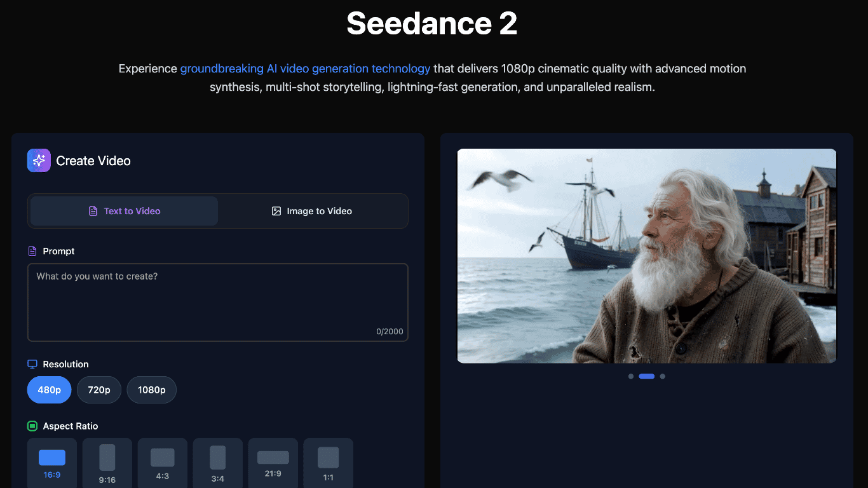Choose the 9:16 vertical aspect ratio
868x488 pixels.
(107, 463)
